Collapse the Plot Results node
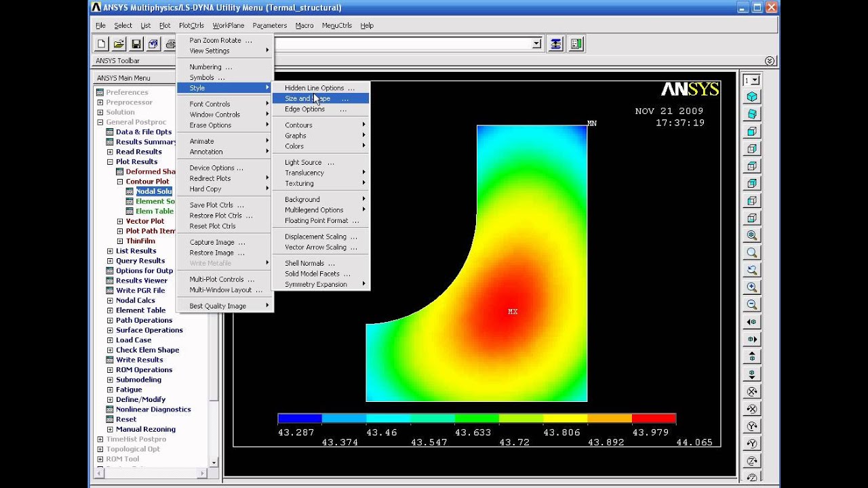 click(110, 162)
